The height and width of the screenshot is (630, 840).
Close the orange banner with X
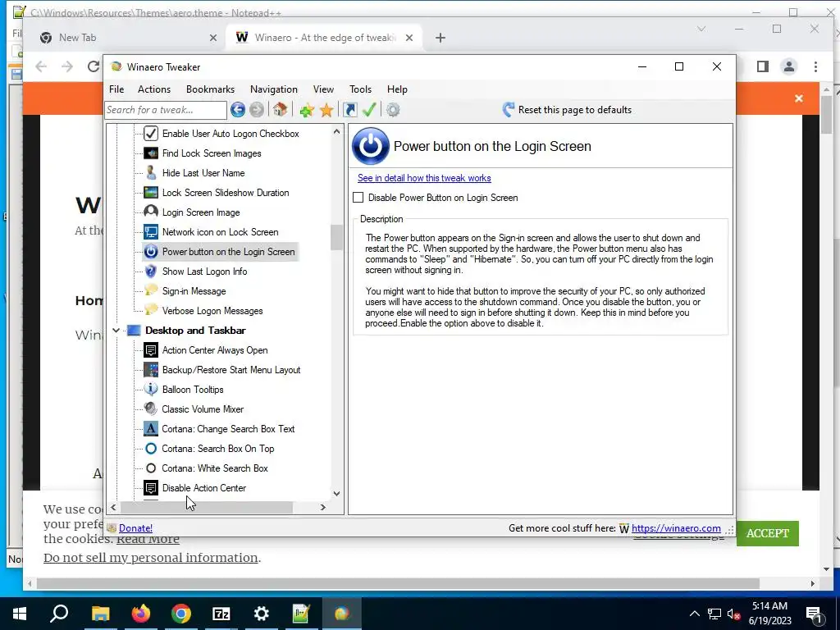(x=799, y=98)
